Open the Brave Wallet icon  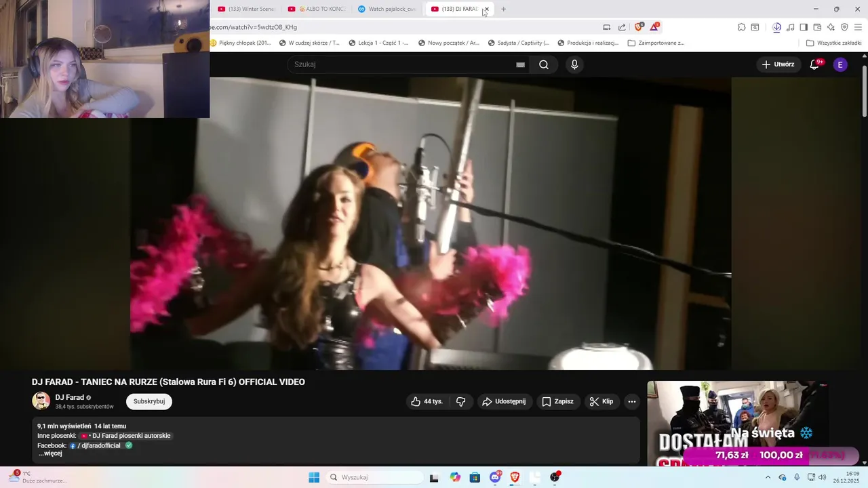tap(817, 27)
